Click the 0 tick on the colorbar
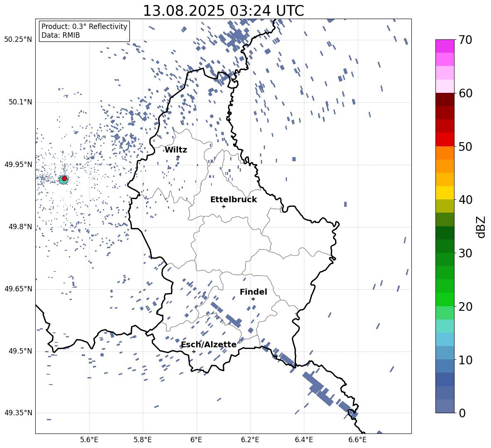This screenshot has height=448, width=491. click(x=462, y=413)
